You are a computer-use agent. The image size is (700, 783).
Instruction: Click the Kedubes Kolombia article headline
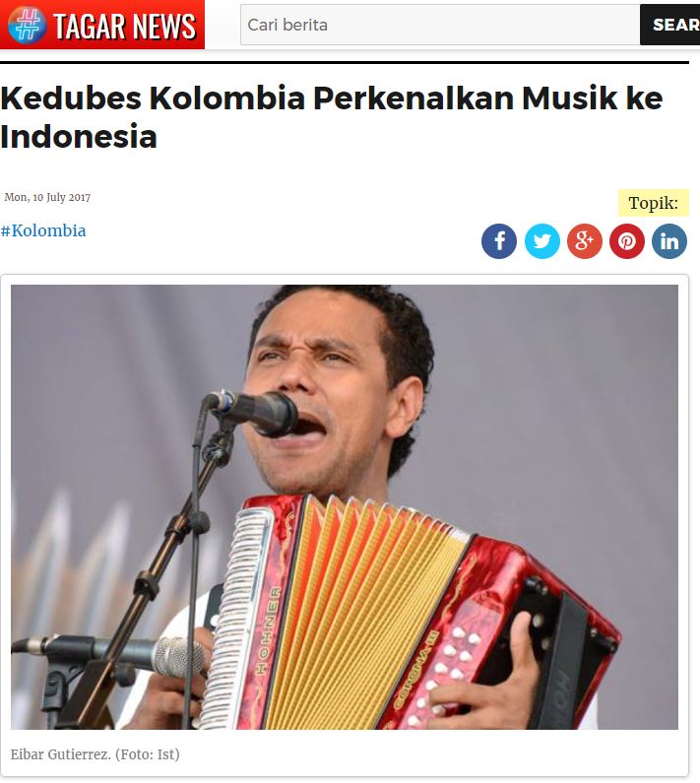[x=332, y=117]
